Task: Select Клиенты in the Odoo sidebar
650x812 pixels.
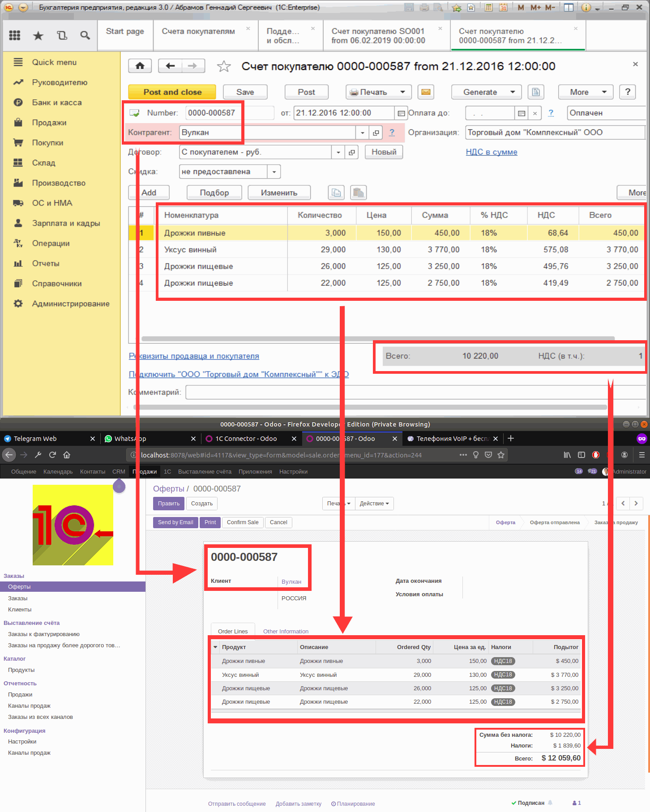Action: click(20, 609)
